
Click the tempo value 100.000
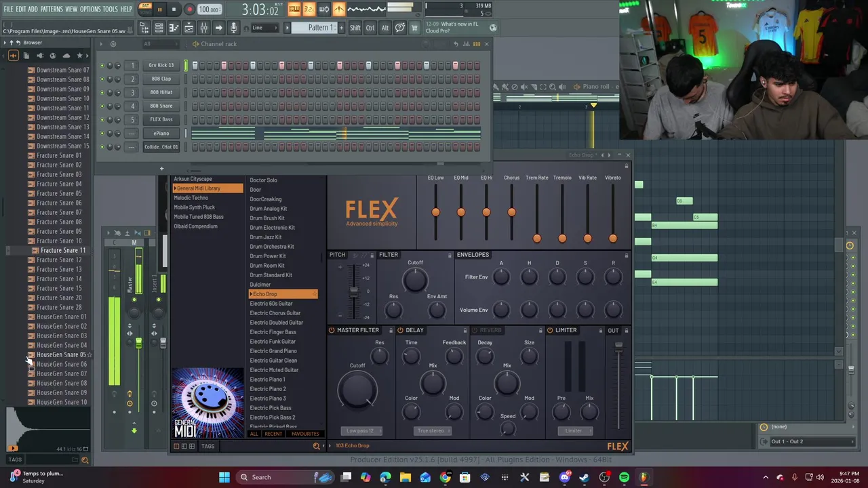pyautogui.click(x=210, y=9)
